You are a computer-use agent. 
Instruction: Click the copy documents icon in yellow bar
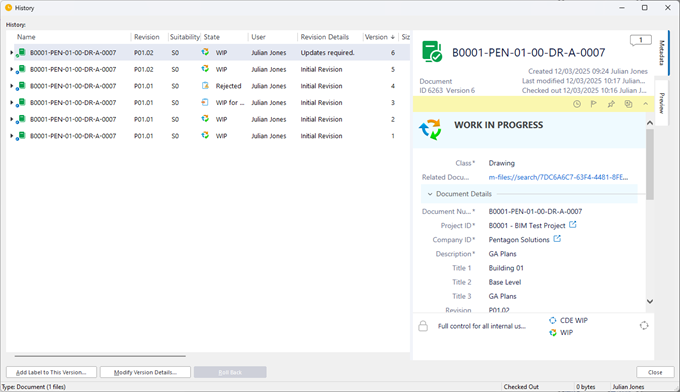coord(628,104)
